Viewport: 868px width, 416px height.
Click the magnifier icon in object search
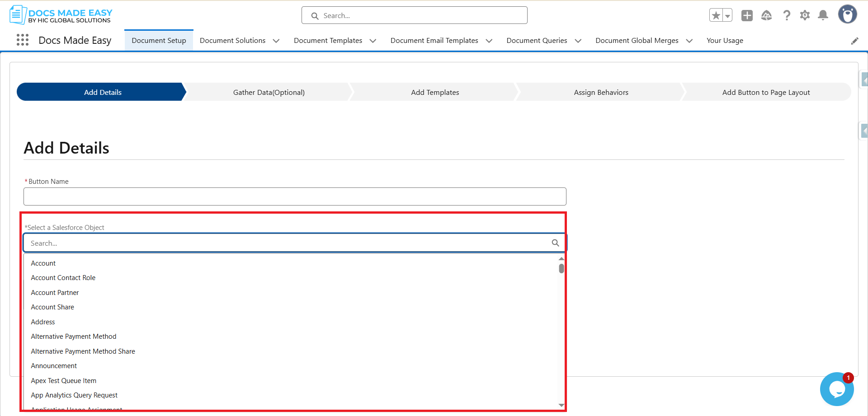click(555, 243)
